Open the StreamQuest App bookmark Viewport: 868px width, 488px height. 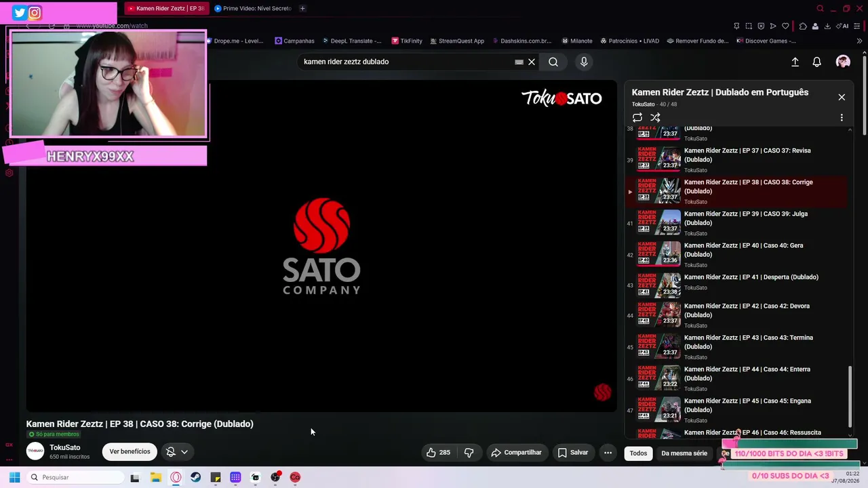coord(456,41)
